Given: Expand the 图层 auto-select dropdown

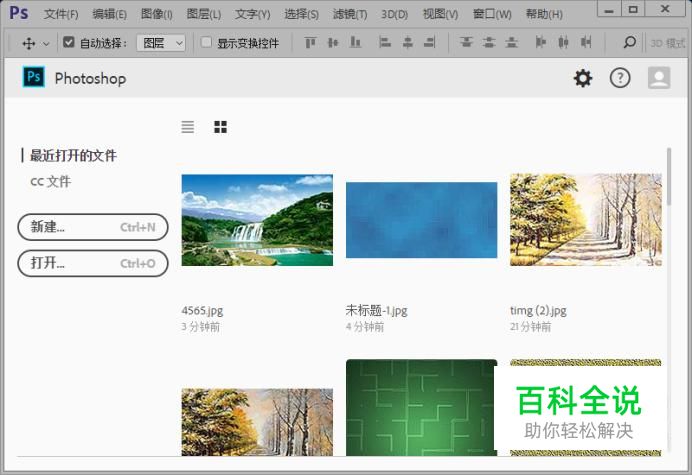Looking at the screenshot, I should click(161, 43).
